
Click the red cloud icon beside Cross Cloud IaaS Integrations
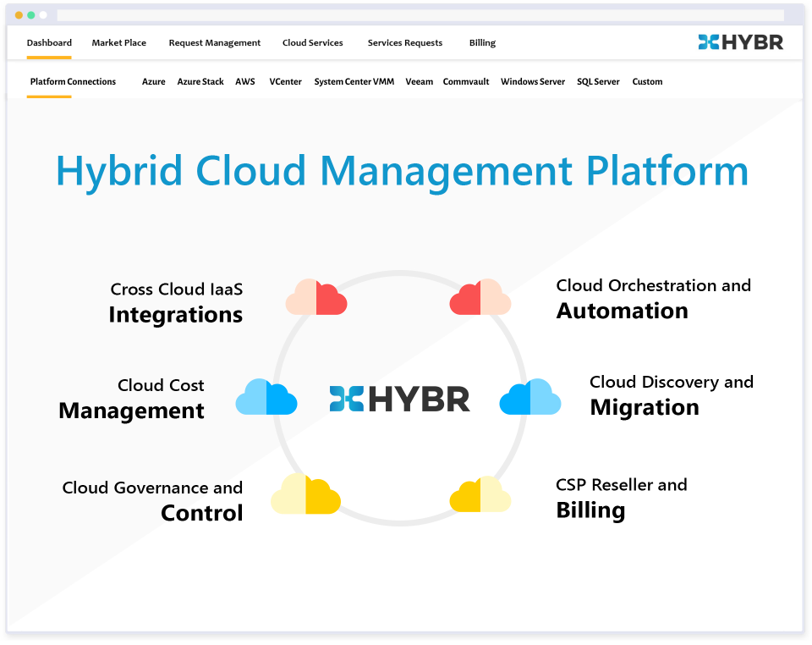click(316, 298)
